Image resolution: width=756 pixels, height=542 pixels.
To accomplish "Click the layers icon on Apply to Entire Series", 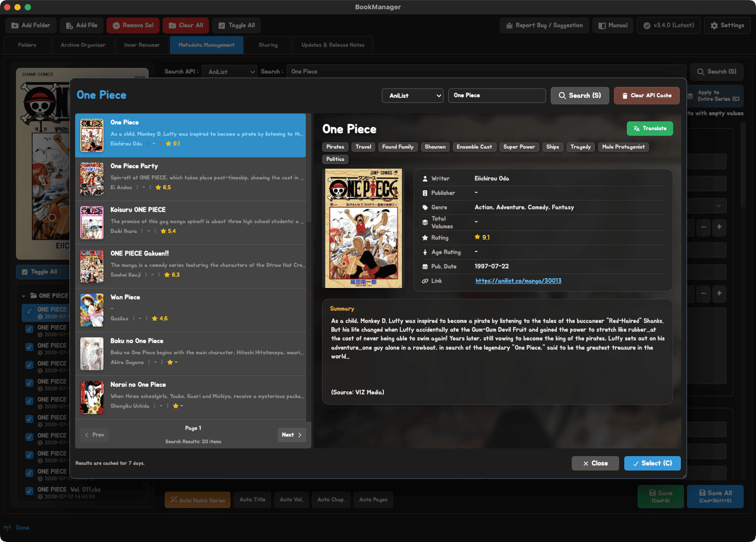I will (x=690, y=96).
